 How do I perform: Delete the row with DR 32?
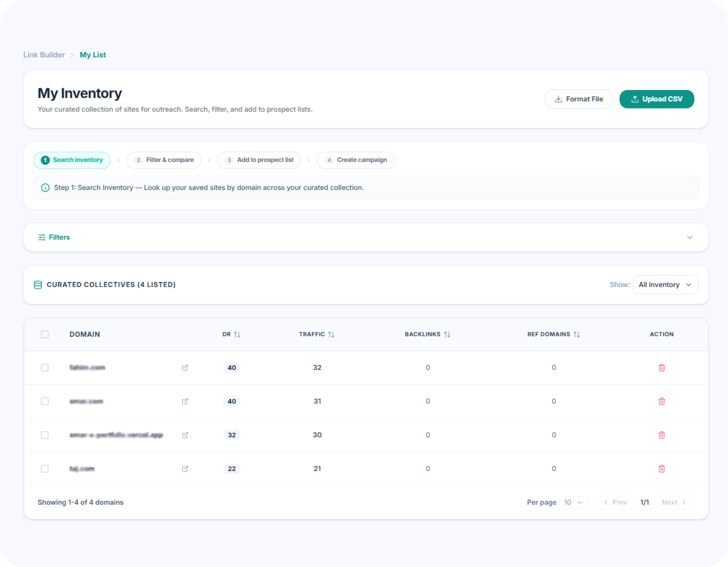pyautogui.click(x=661, y=435)
